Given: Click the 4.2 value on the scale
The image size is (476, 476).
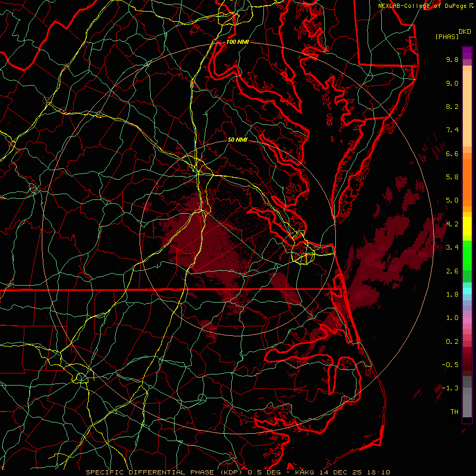Looking at the screenshot, I should coord(452,224).
